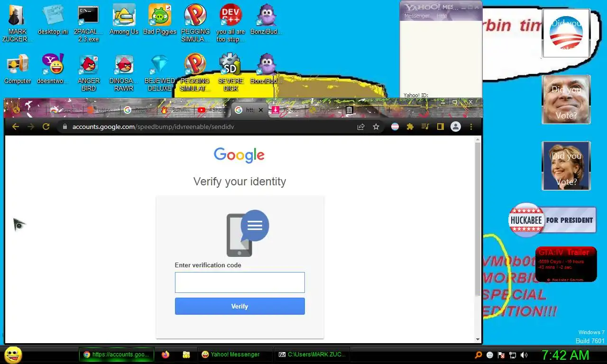Open Chrome's three-dot menu
607x364 pixels.
(x=471, y=127)
